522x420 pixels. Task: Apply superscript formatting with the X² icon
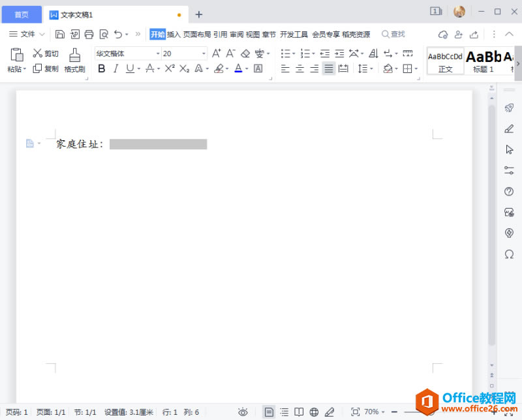tap(169, 68)
